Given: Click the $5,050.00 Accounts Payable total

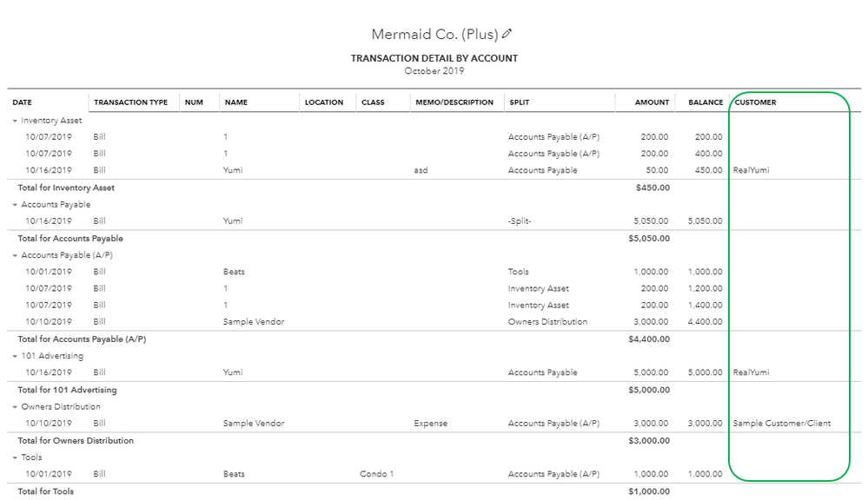Looking at the screenshot, I should click(x=649, y=238).
